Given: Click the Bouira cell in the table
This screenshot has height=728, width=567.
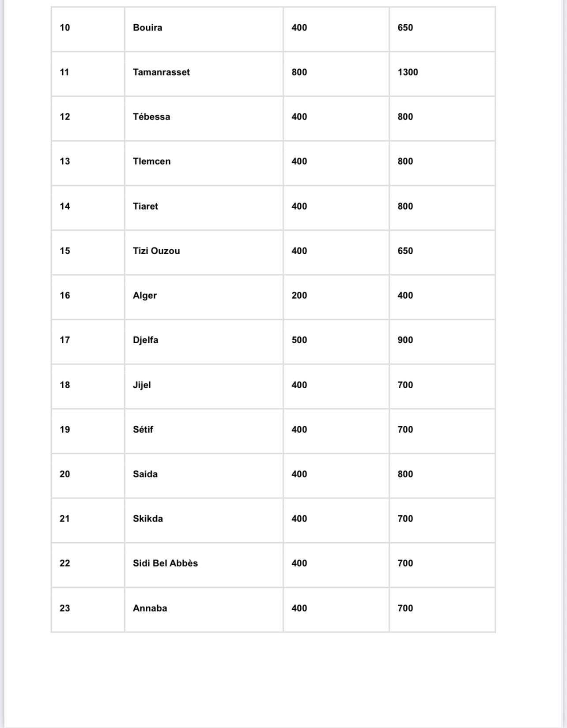Looking at the screenshot, I should pos(147,28).
